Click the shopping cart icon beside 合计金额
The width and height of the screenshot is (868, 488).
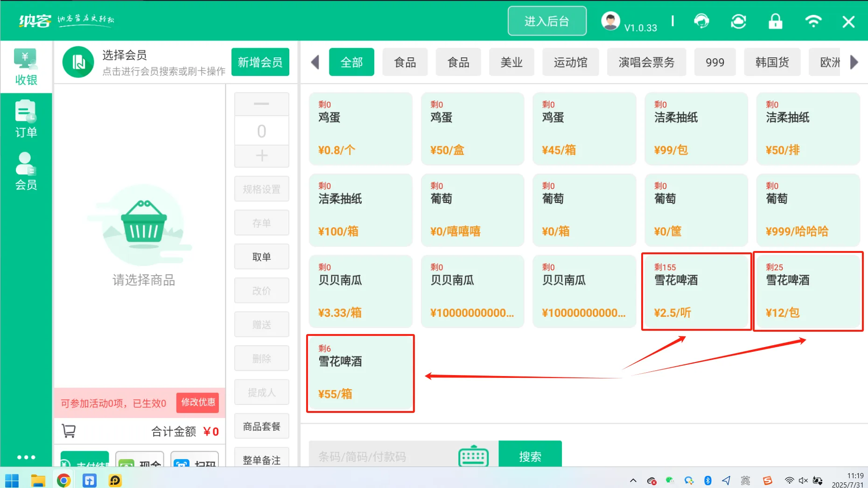coord(69,431)
